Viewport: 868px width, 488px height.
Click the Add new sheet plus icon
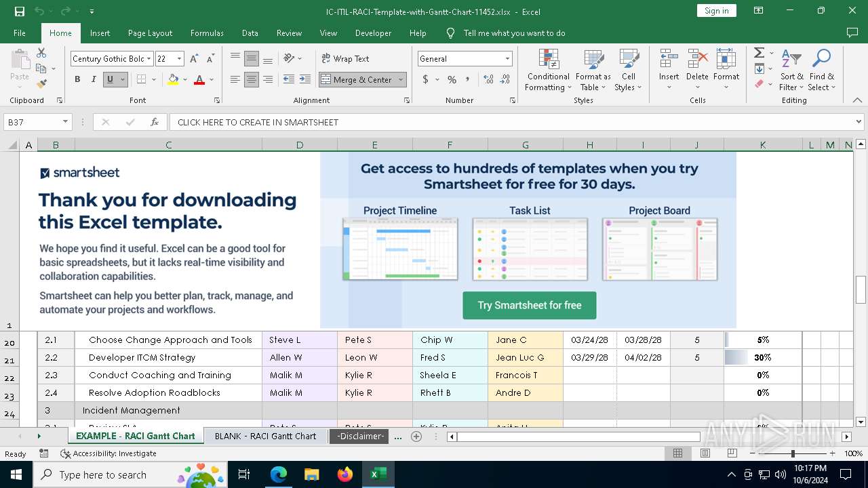click(416, 436)
